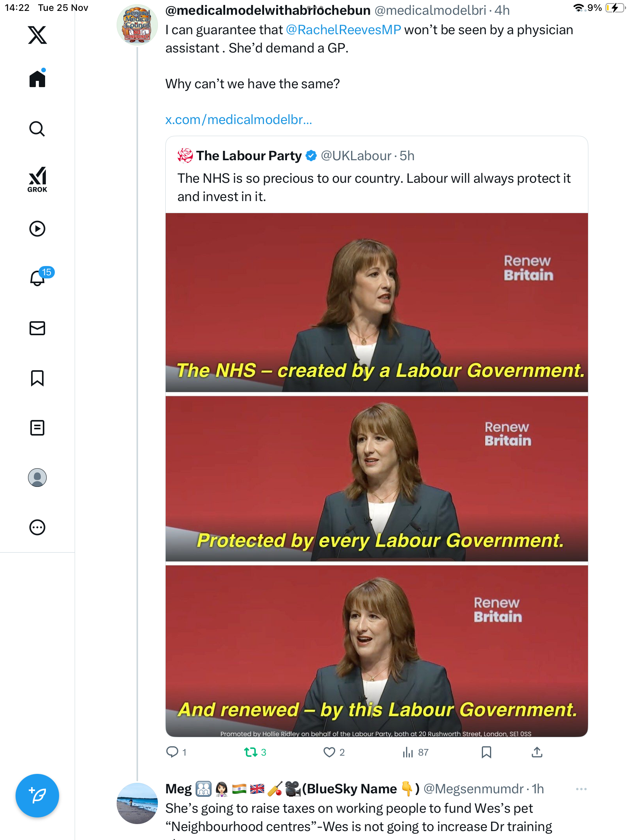Open the @RachelReevesMP mention link
Viewport: 630px width, 840px height.
coord(343,30)
